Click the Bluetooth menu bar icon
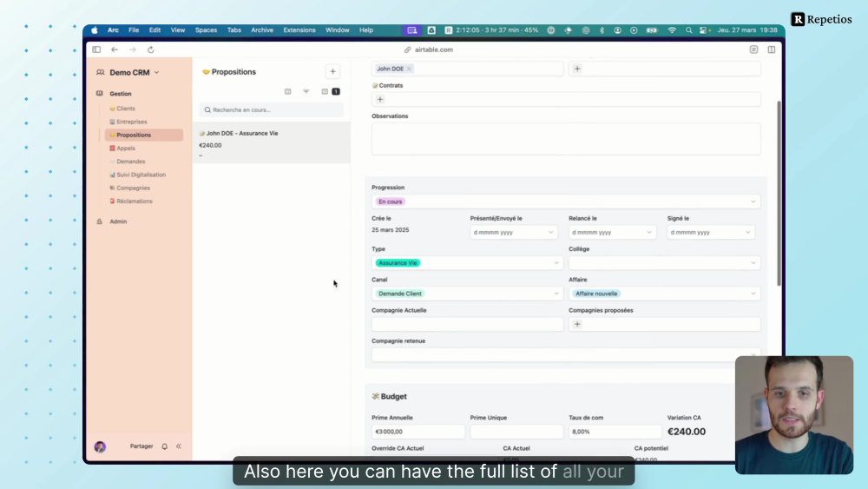868x489 pixels. click(602, 30)
